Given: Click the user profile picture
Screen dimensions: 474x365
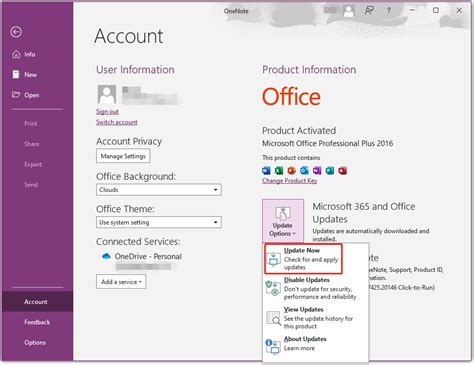Looking at the screenshot, I should tap(107, 94).
